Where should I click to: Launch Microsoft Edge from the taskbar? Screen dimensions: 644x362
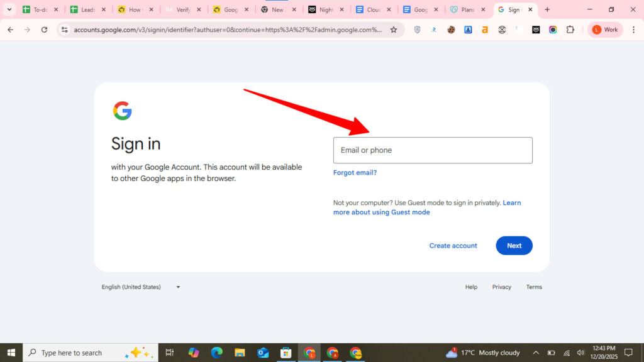217,353
